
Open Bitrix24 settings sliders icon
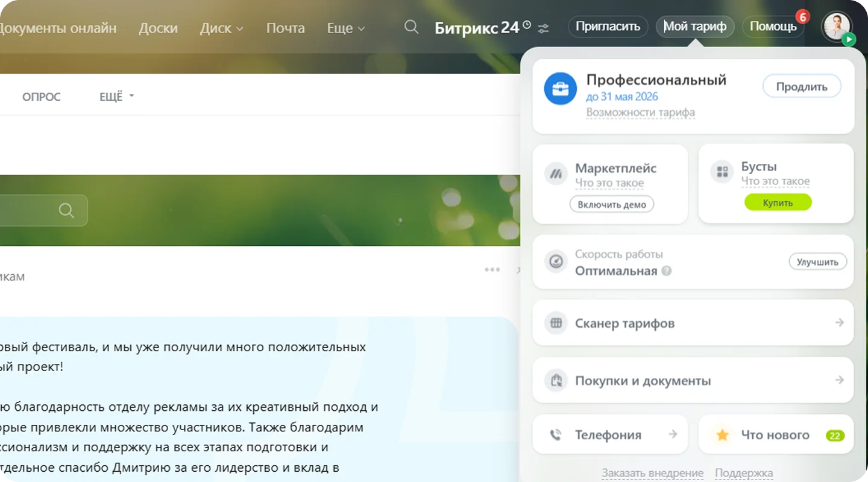tap(544, 28)
